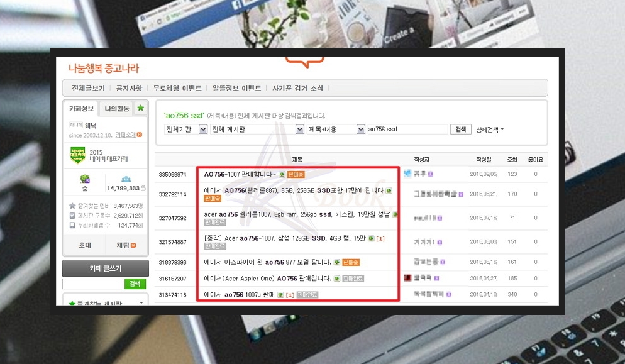Click the 판매완료 badge on post 313474118
Screen dimensions: 625x364
point(307,295)
